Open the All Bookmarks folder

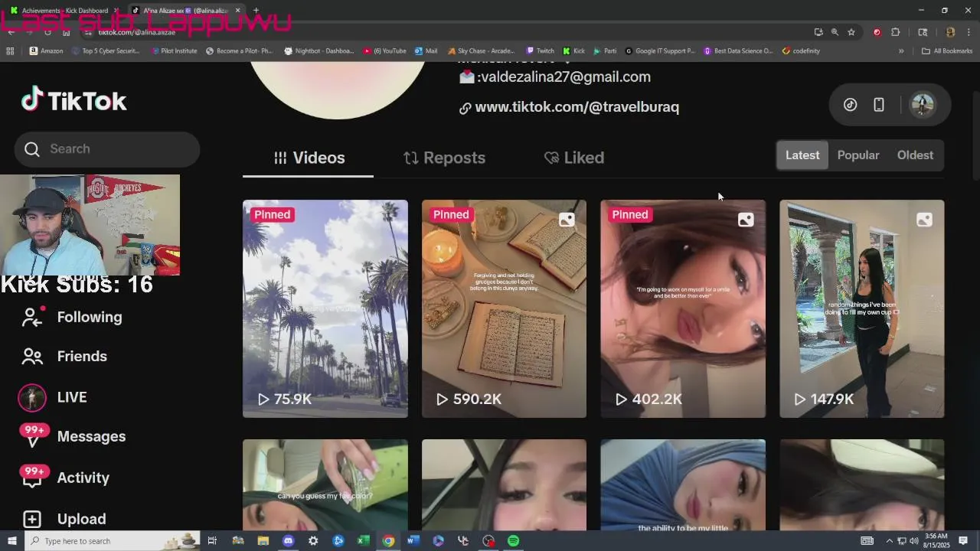tap(947, 51)
